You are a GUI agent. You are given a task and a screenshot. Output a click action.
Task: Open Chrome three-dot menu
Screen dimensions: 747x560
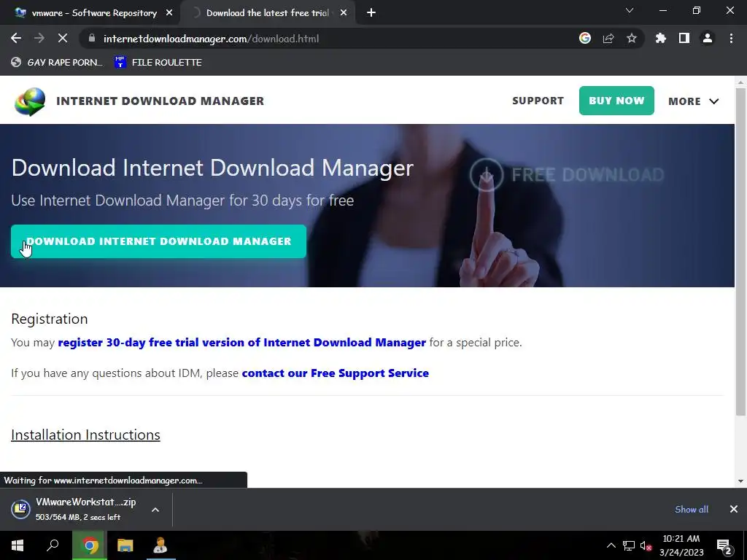pyautogui.click(x=731, y=39)
